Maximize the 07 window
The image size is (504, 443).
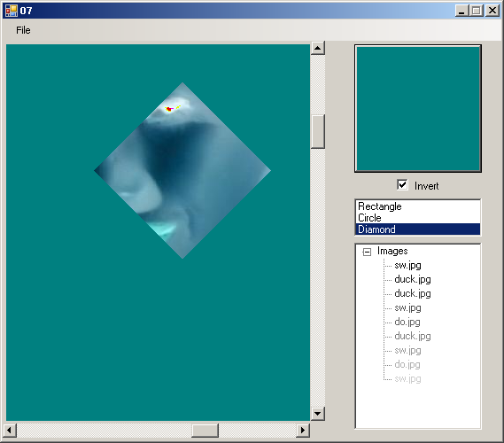coord(477,11)
